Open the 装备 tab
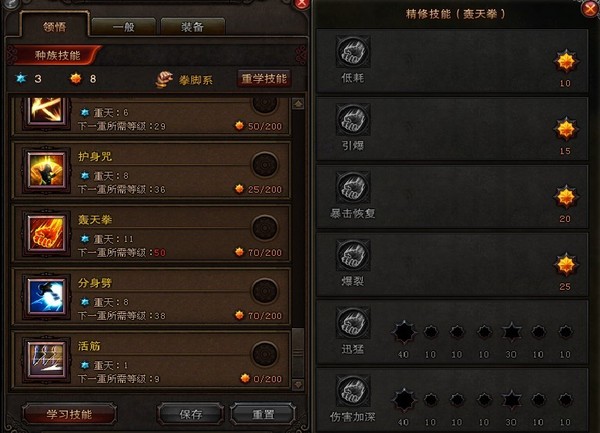This screenshot has width=600, height=433. point(192,27)
